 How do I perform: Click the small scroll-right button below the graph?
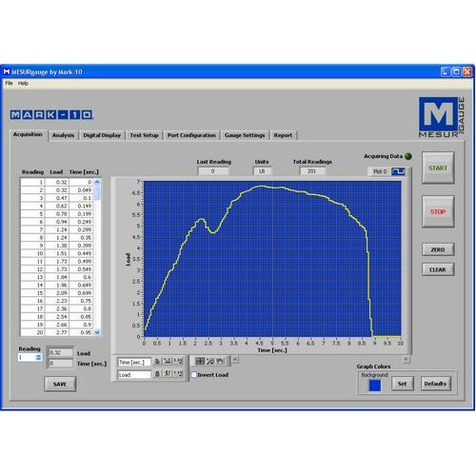pyautogui.click(x=407, y=359)
